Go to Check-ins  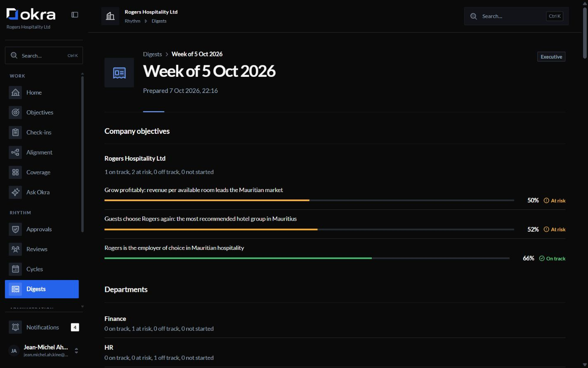coord(42,132)
